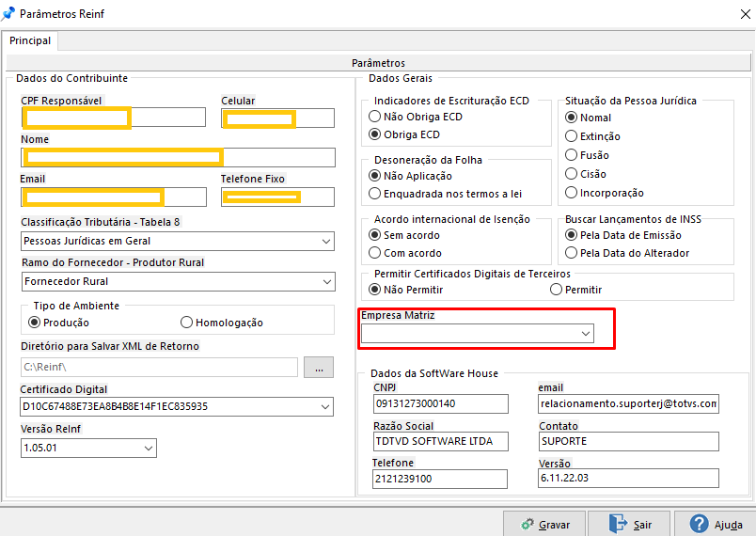Choose Com acordo radio option
Viewport: 756px width, 536px height.
(x=374, y=253)
